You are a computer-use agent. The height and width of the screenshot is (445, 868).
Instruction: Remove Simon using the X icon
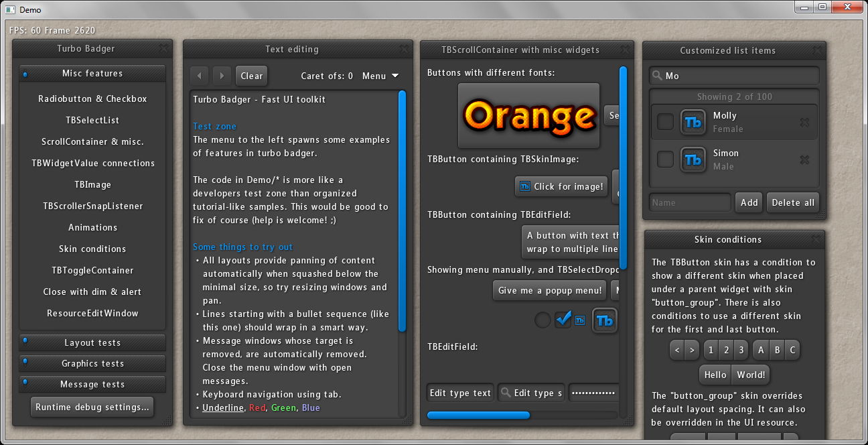click(805, 160)
